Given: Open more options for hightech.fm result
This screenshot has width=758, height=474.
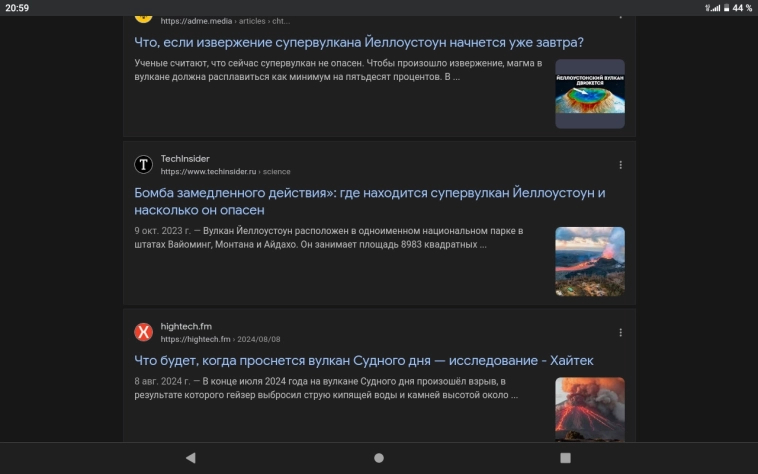Looking at the screenshot, I should point(620,332).
